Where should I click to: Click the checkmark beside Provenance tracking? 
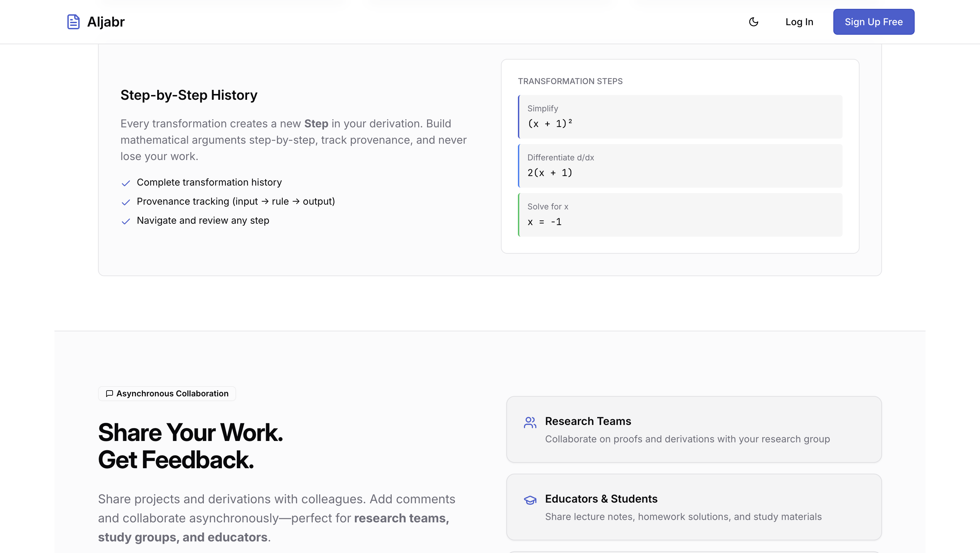pyautogui.click(x=126, y=202)
